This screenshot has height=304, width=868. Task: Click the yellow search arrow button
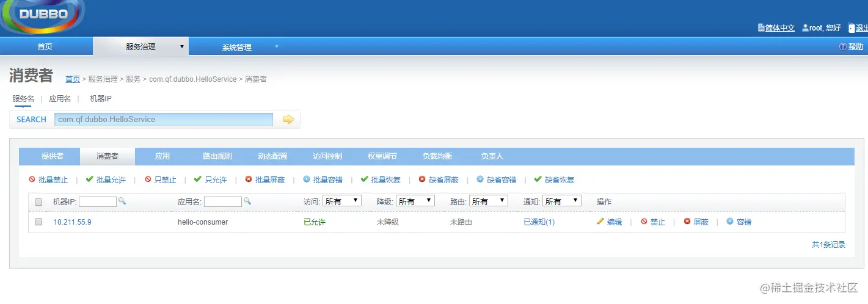(288, 119)
